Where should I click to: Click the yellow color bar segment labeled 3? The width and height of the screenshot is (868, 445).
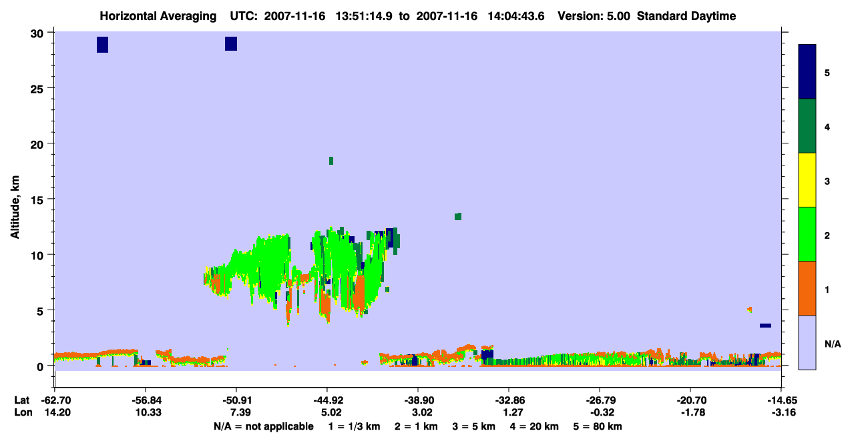807,180
